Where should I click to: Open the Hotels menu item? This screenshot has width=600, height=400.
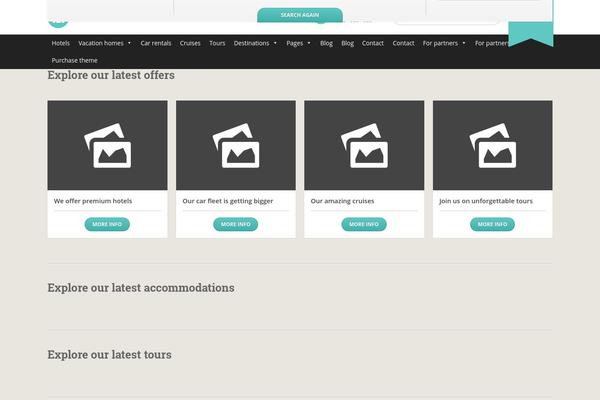click(60, 43)
